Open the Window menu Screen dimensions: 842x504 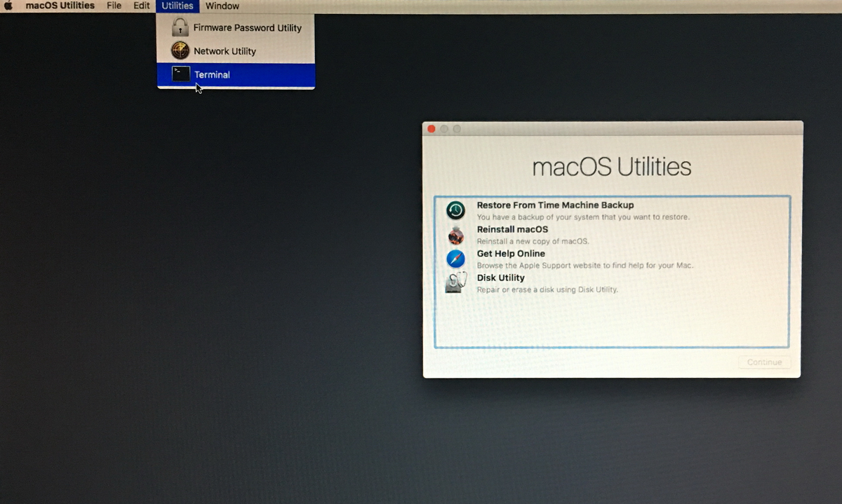[222, 6]
